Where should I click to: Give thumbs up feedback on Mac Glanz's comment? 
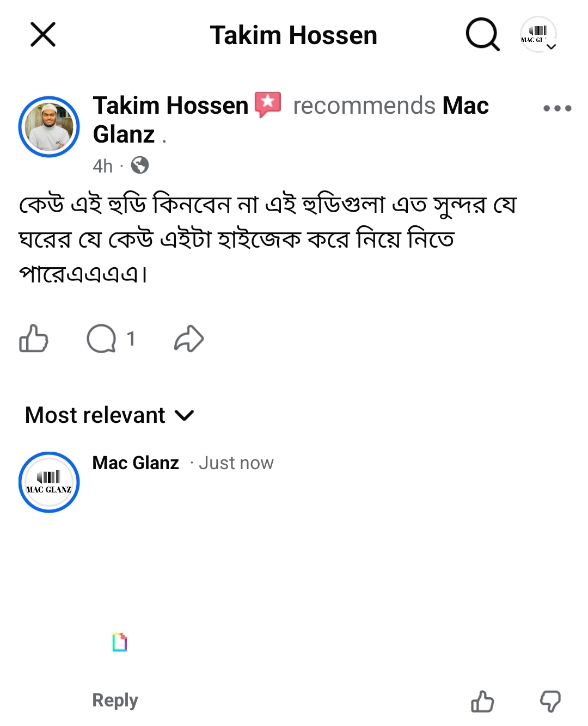[x=483, y=701]
